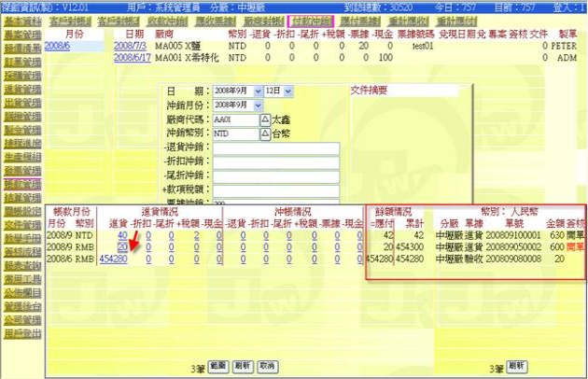This screenshot has height=379, width=588.
Task: Select the 收款沖銷 tab
Action: point(168,20)
